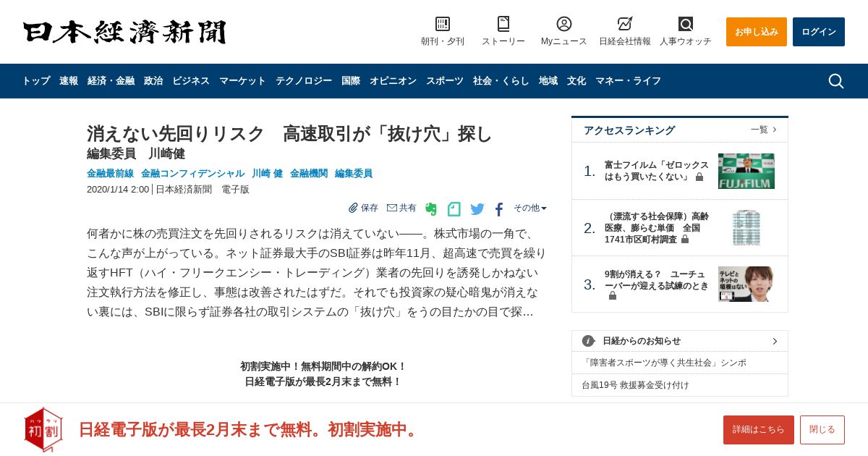Click the red 詳細はこちら button
This screenshot has width=868, height=456.
tap(759, 430)
